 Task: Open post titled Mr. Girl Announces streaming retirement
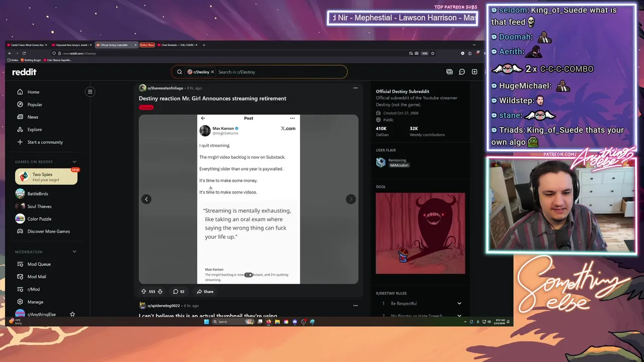pos(212,99)
